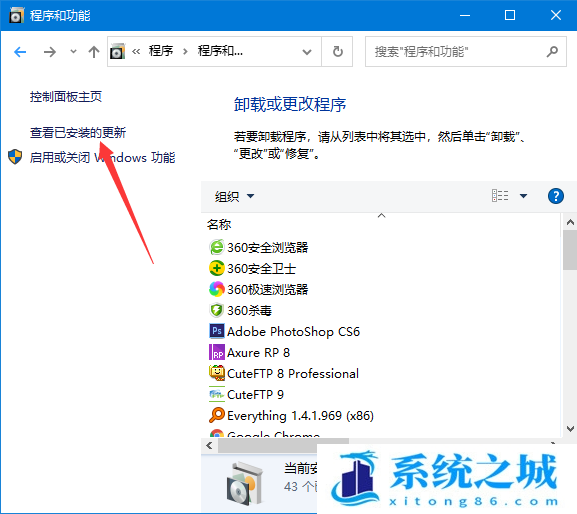577x514 pixels.
Task: Select the 360极速浏览器 entry text
Action: click(268, 290)
